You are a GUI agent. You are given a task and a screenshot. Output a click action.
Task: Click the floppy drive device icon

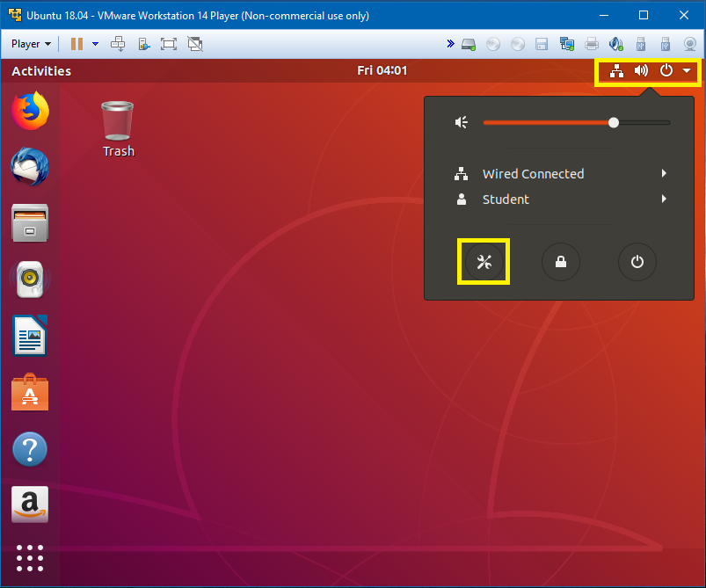[x=542, y=44]
